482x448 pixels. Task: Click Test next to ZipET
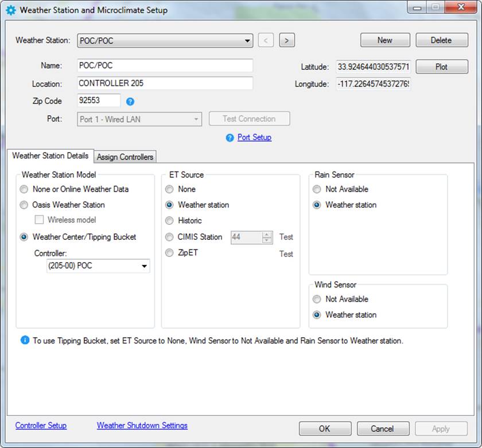(x=286, y=254)
